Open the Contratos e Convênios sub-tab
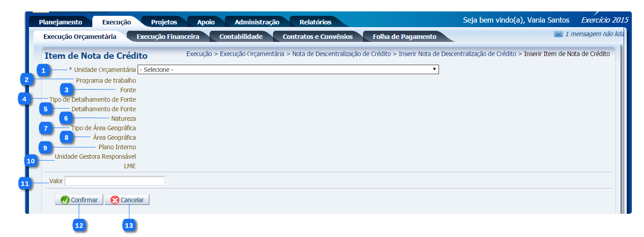Screen dimensions: 644x237 point(317,37)
